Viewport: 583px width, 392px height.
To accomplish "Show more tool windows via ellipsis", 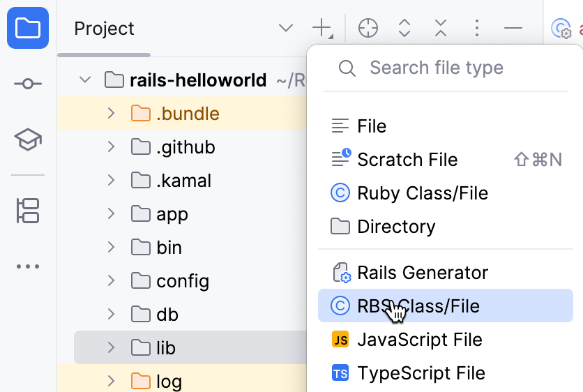I will 28,266.
